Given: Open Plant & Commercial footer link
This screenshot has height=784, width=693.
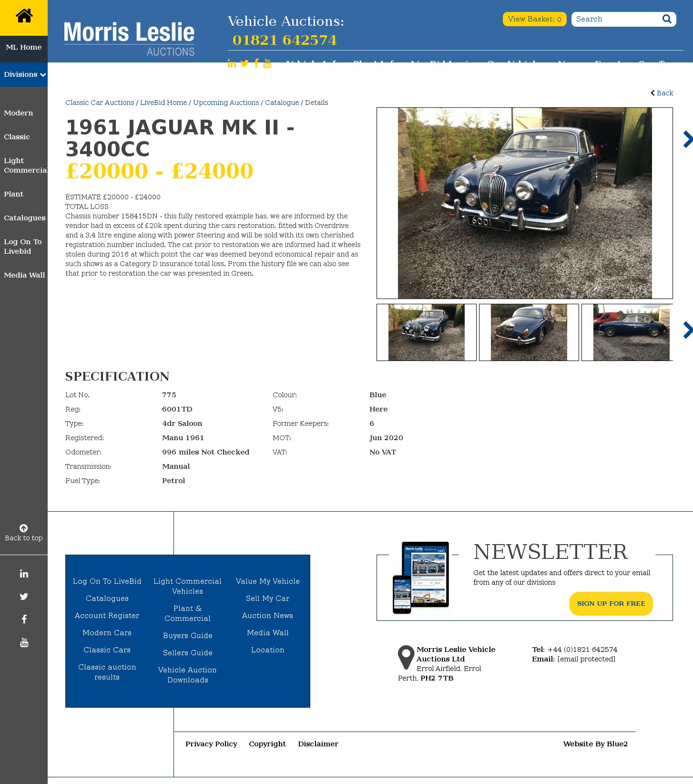Looking at the screenshot, I should pyautogui.click(x=188, y=613).
